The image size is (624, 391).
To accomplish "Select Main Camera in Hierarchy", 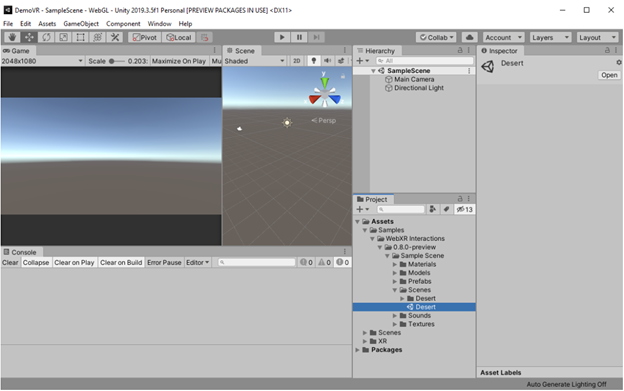I will tap(414, 80).
